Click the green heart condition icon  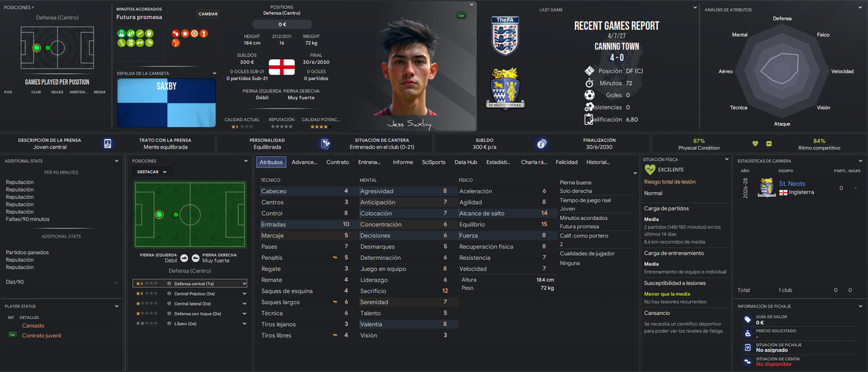(755, 144)
